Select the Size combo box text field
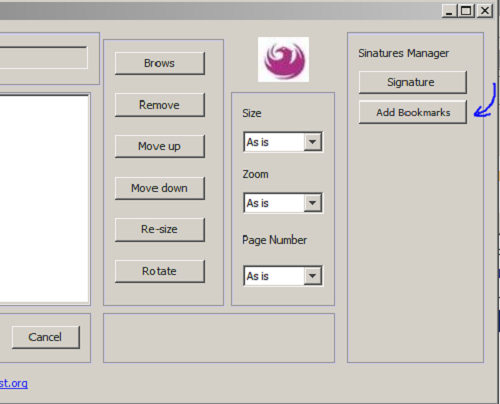Viewport: 500px width, 404px height. [x=274, y=142]
